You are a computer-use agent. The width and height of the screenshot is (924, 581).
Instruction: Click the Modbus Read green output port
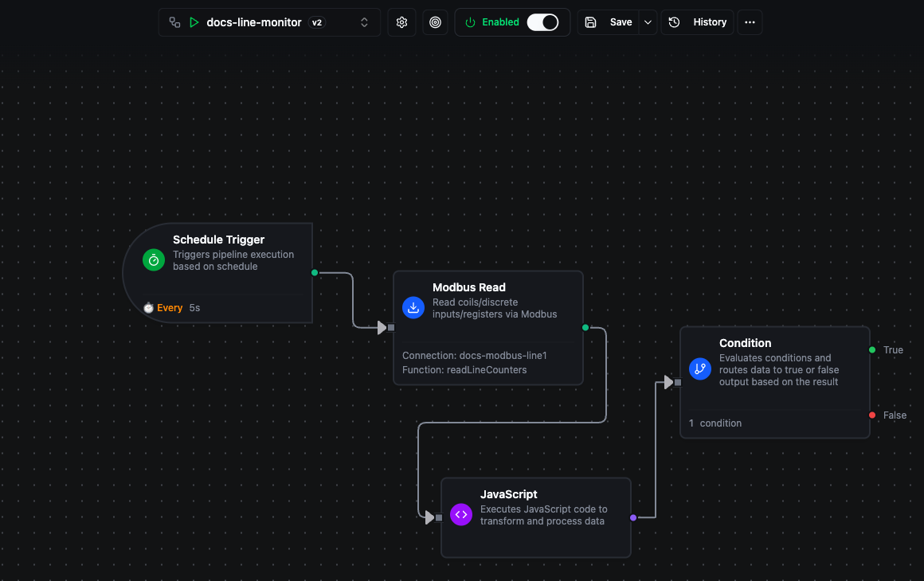click(x=585, y=327)
